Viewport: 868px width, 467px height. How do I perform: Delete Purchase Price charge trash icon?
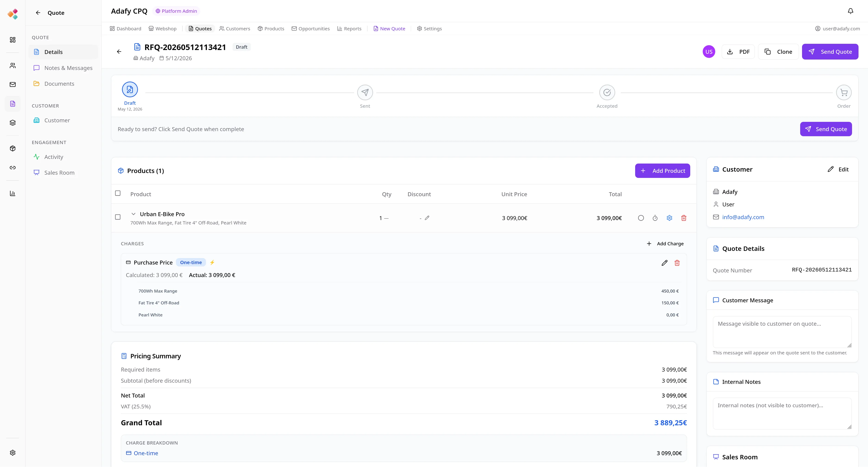tap(677, 263)
